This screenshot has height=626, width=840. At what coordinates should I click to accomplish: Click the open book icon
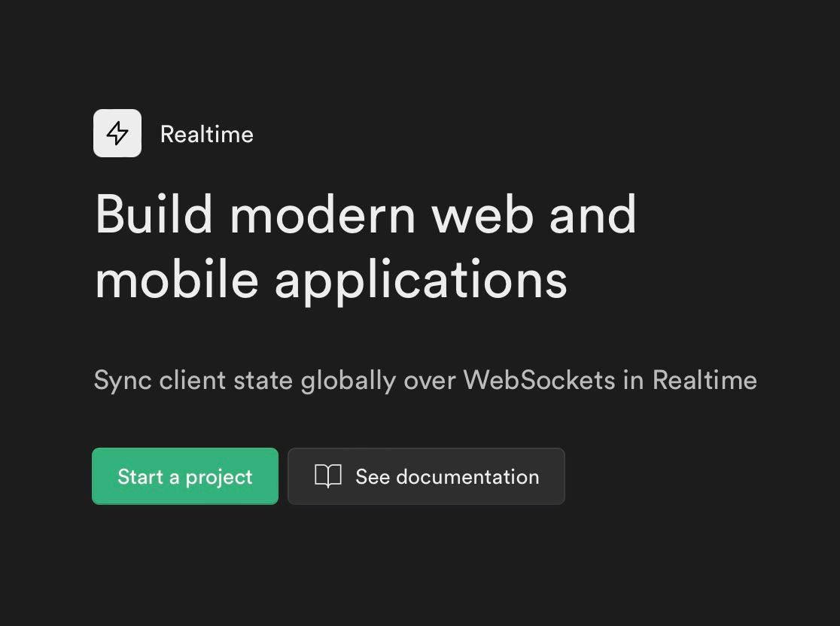(328, 476)
